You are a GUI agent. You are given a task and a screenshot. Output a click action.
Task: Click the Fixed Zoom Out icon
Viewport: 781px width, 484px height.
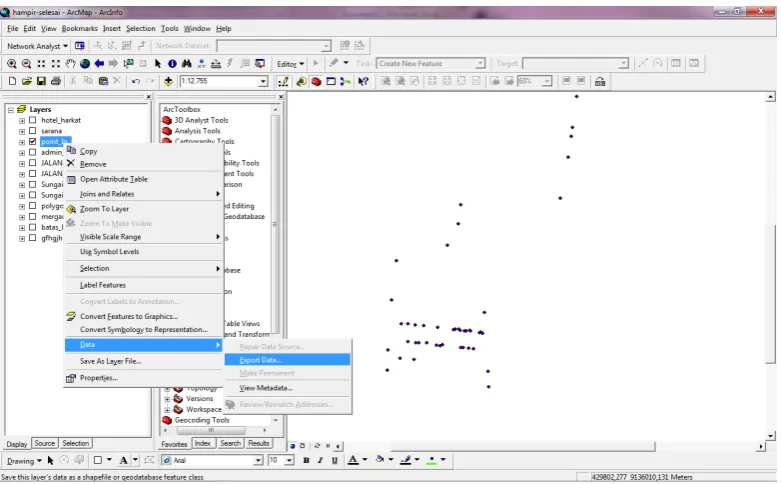point(56,64)
